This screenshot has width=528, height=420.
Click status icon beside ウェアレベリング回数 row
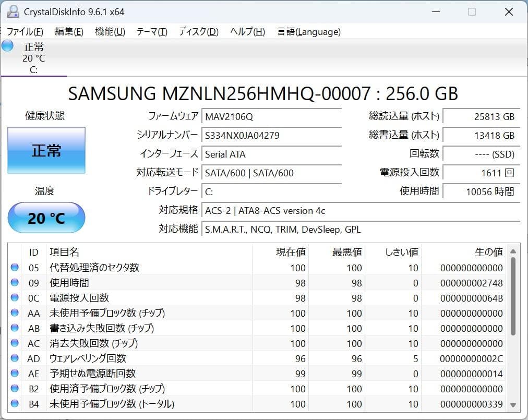point(16,358)
